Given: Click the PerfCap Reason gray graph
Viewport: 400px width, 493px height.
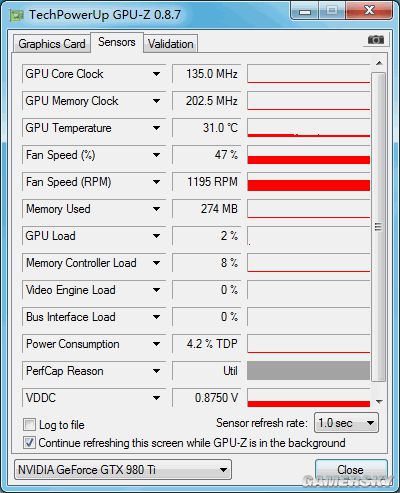Looking at the screenshot, I should 309,371.
